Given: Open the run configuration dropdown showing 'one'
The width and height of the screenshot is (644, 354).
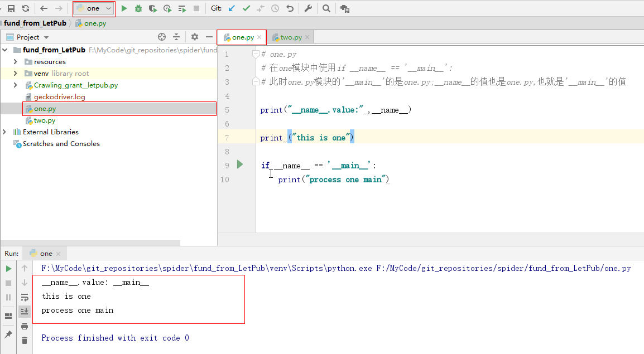Looking at the screenshot, I should [93, 8].
